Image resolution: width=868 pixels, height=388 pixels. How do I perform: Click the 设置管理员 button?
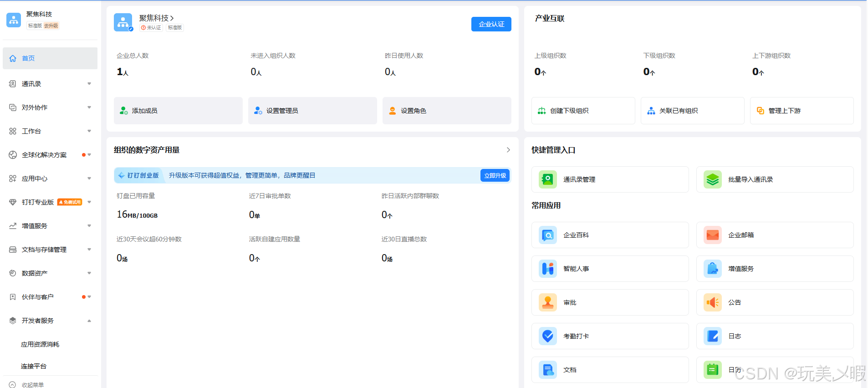pos(312,111)
